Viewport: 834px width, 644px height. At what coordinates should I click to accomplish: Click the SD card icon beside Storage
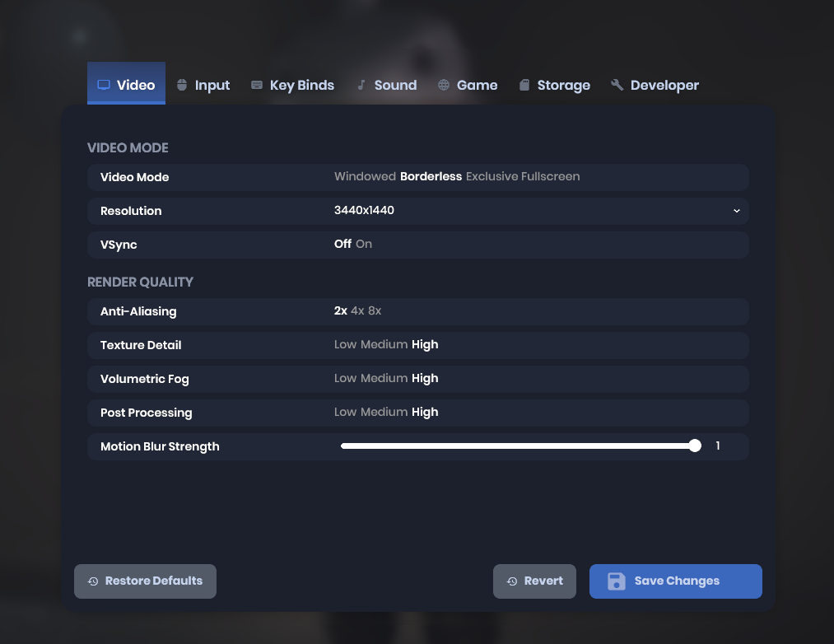click(x=524, y=85)
